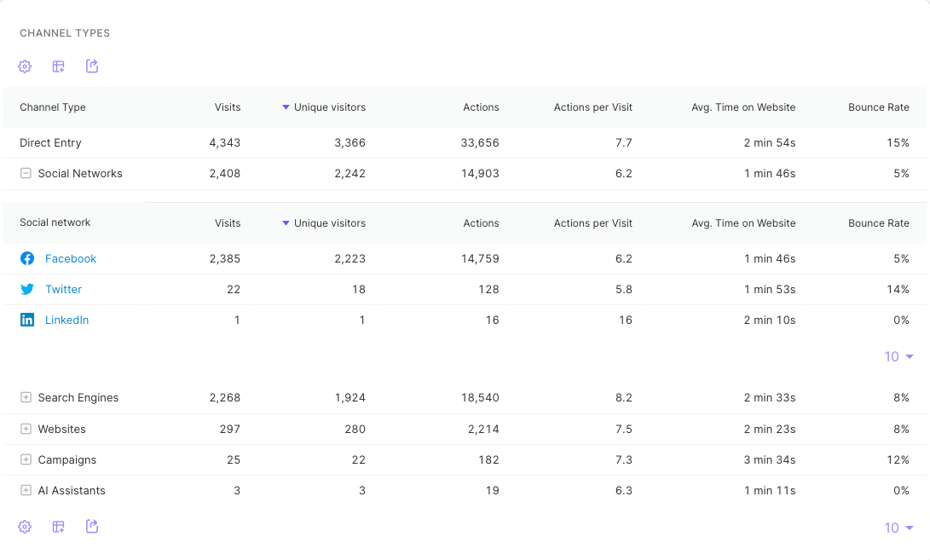The image size is (930, 560).
Task: Expand the Websites row
Action: click(26, 428)
